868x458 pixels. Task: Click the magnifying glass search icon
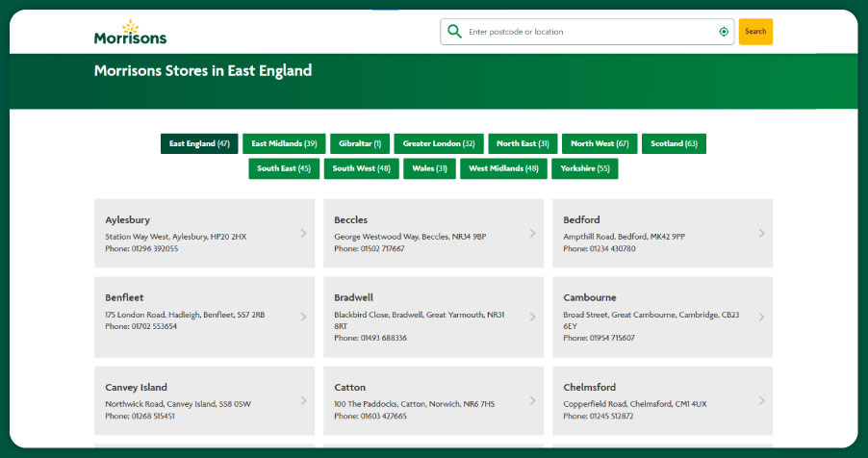454,32
